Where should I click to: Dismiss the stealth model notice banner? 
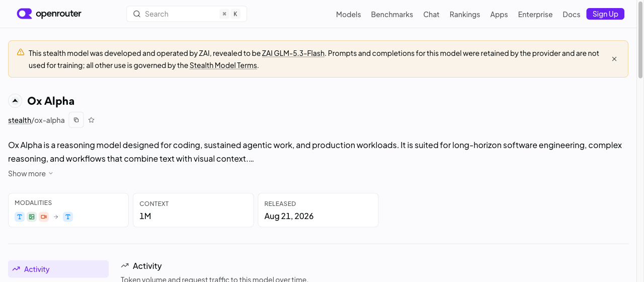[x=614, y=59]
